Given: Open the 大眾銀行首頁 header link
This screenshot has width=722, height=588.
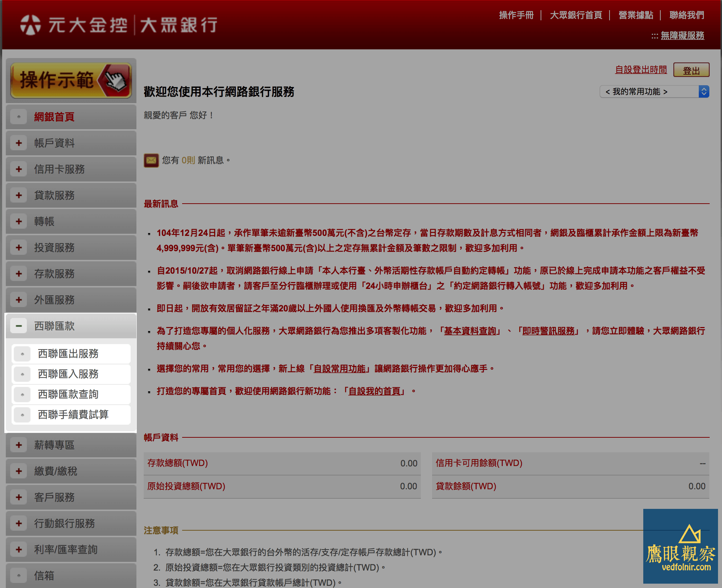Looking at the screenshot, I should (x=576, y=15).
